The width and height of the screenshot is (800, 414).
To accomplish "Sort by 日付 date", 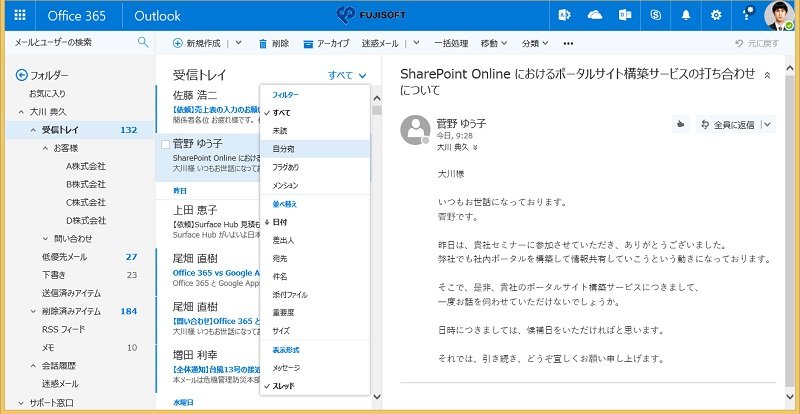I will click(x=314, y=222).
